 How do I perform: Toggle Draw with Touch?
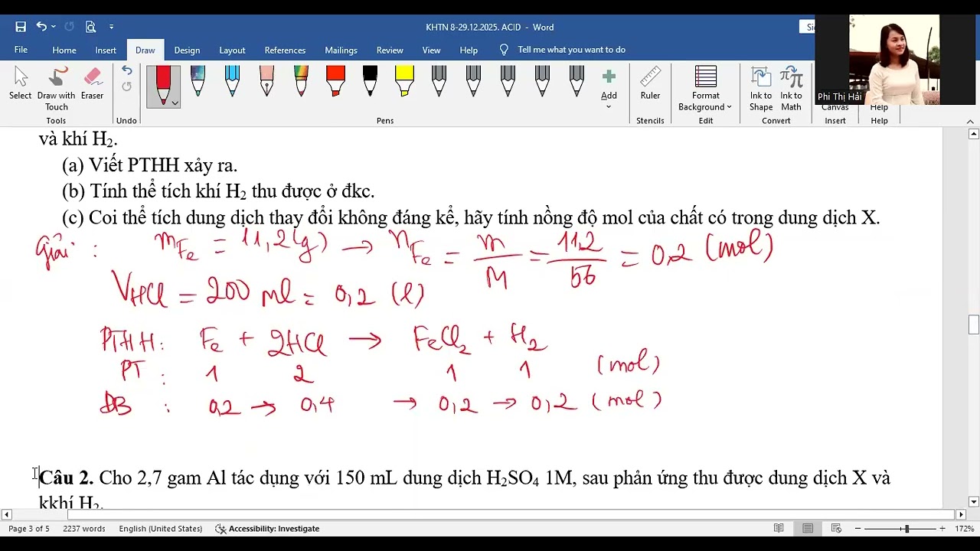(57, 88)
